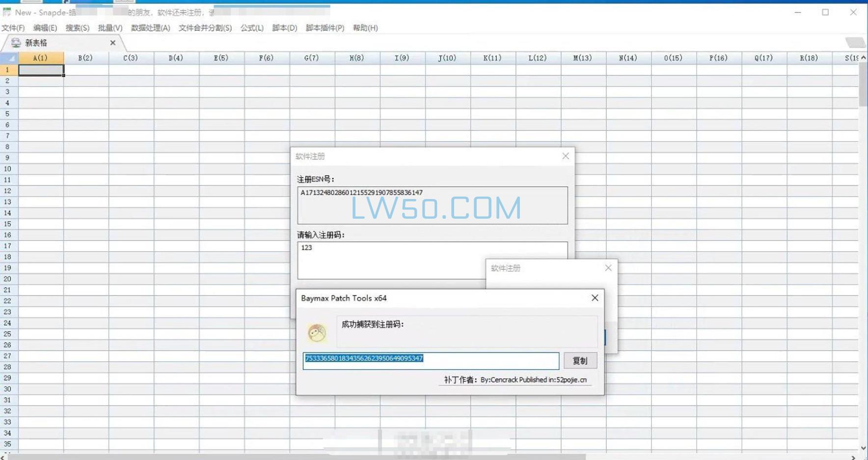
Task: Open the 脚本插件(P) menu
Action: tap(325, 28)
